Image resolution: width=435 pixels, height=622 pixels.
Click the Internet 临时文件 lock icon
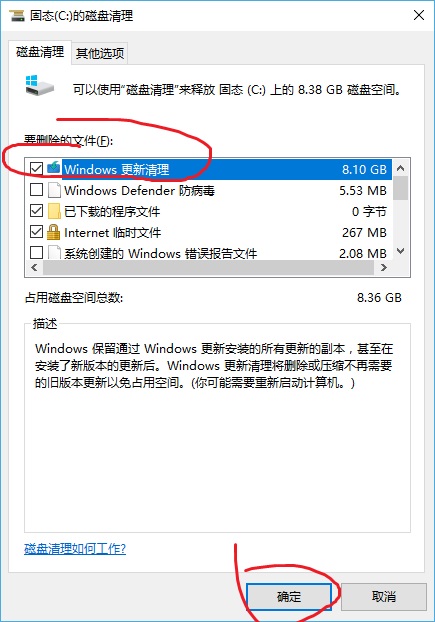(54, 232)
